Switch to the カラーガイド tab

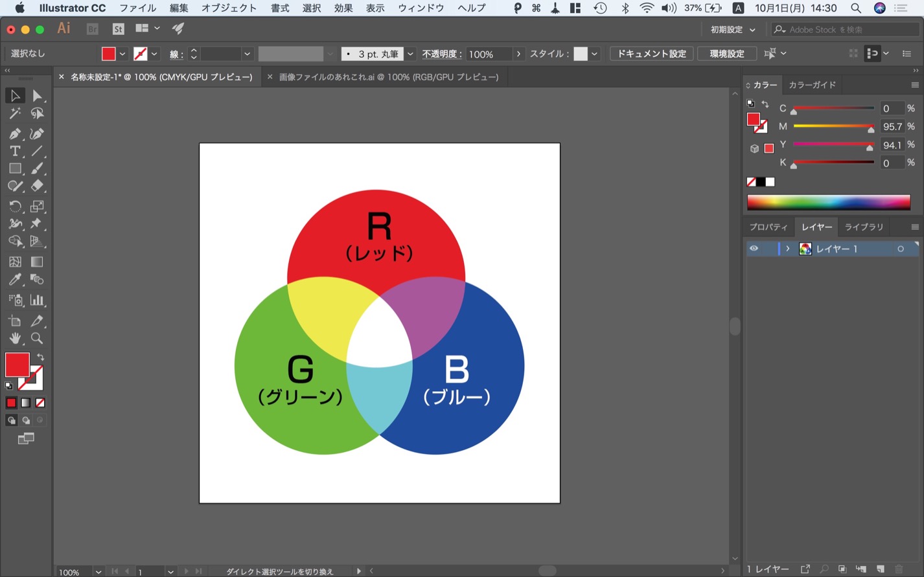pyautogui.click(x=812, y=85)
